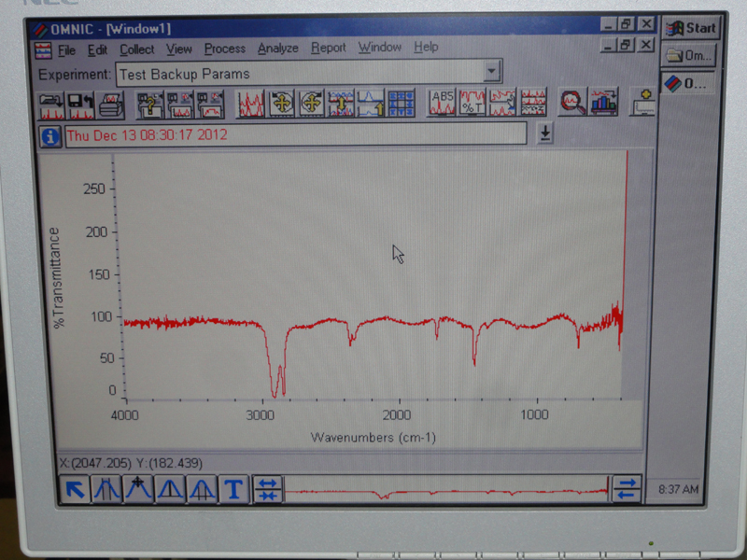This screenshot has height=560, width=747.
Task: Convert spectrum using the %T transmittance button
Action: (x=472, y=103)
